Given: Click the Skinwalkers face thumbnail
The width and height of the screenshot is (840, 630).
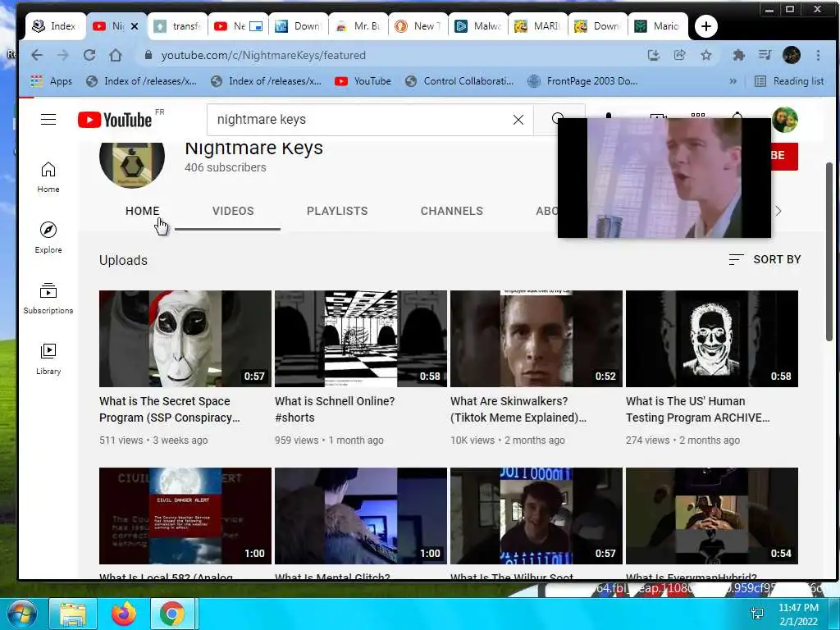Looking at the screenshot, I should (536, 339).
